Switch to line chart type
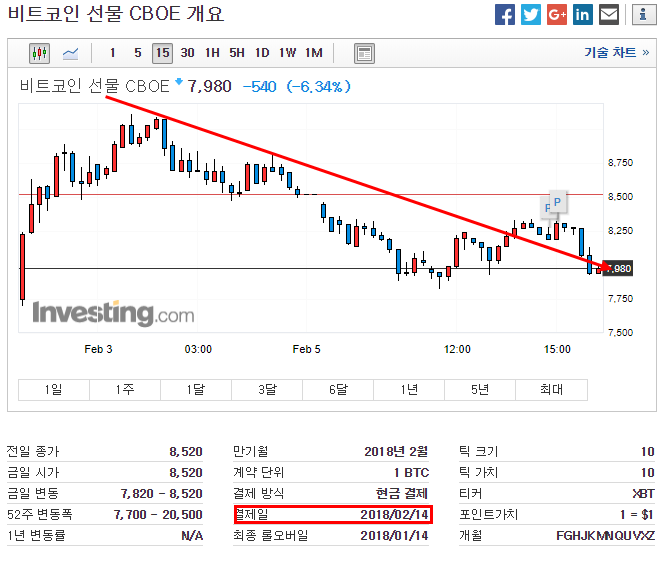The image size is (667, 564). 71,53
